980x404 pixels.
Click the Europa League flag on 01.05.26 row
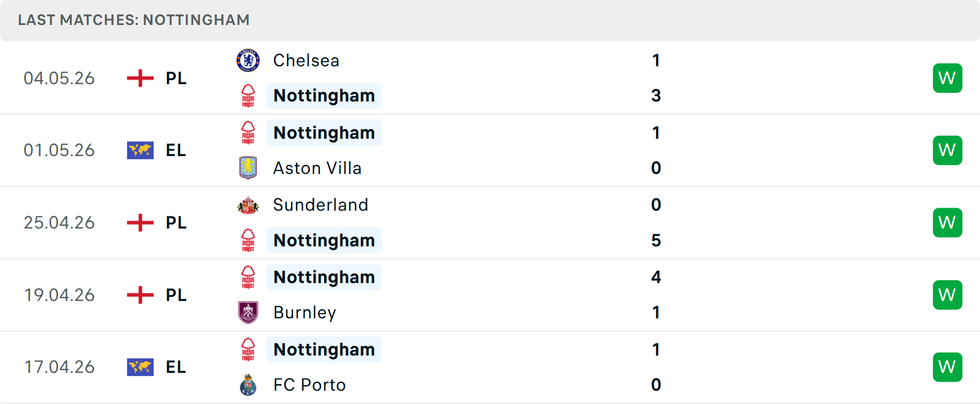click(x=140, y=150)
